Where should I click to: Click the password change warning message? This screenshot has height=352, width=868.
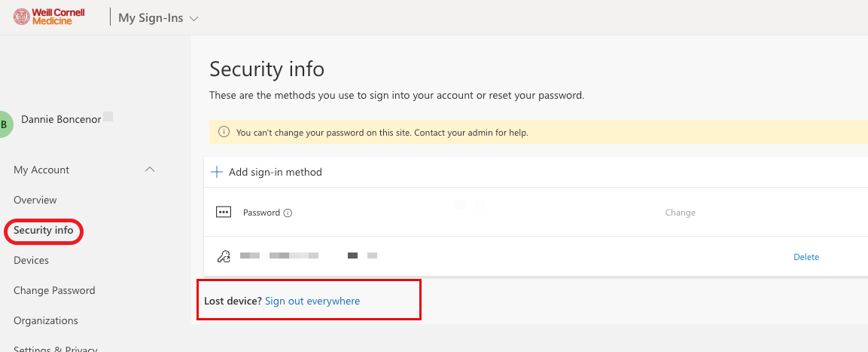(x=382, y=133)
